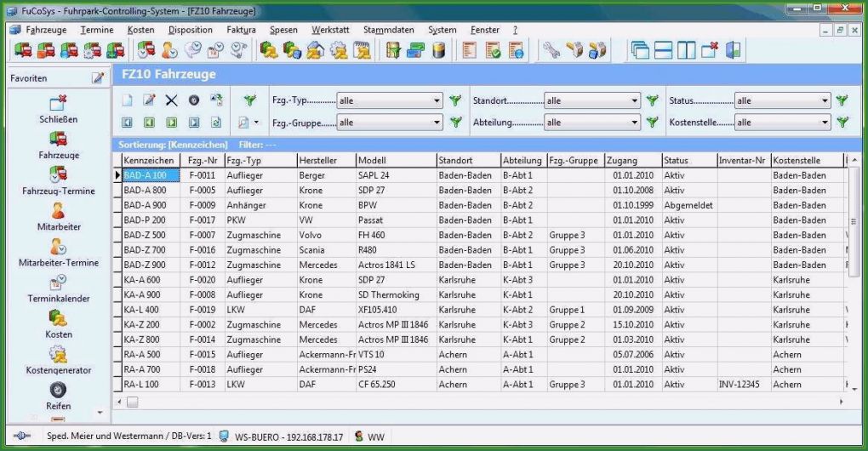The height and width of the screenshot is (451, 868).
Task: Open Mitarbeiter in the favorites sidebar
Action: coord(59,212)
